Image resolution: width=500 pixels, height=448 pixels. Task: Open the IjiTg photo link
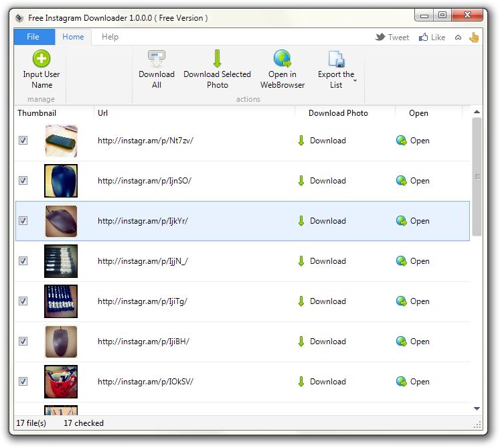(x=413, y=301)
